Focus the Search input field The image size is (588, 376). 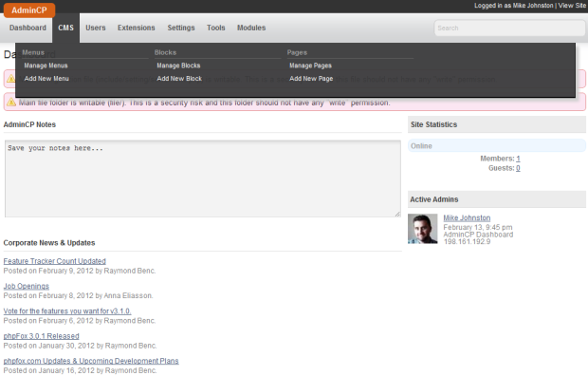pyautogui.click(x=509, y=28)
